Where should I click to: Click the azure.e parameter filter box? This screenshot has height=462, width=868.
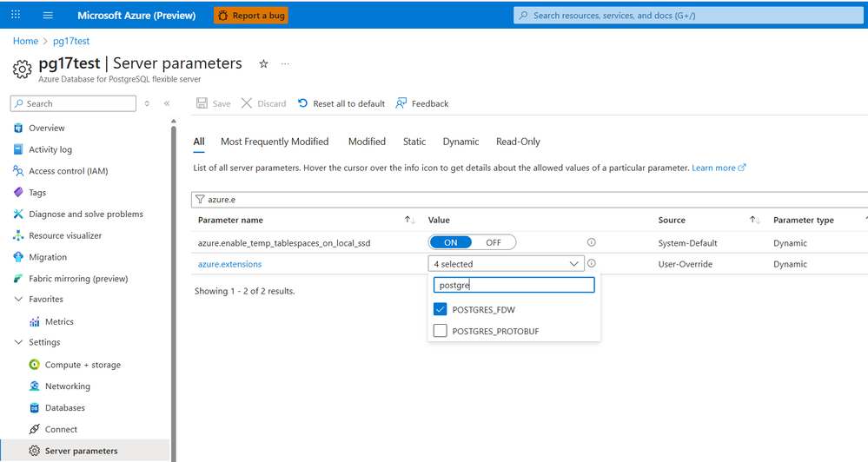529,200
